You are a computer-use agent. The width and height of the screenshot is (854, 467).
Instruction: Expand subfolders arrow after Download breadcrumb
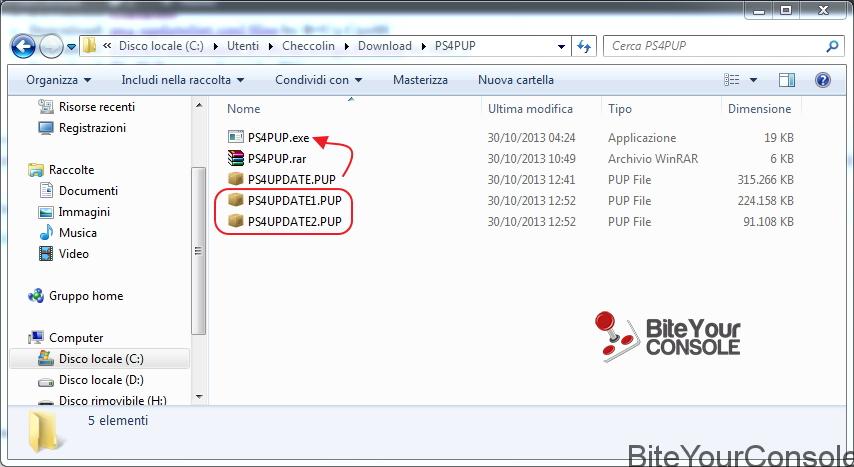(423, 46)
